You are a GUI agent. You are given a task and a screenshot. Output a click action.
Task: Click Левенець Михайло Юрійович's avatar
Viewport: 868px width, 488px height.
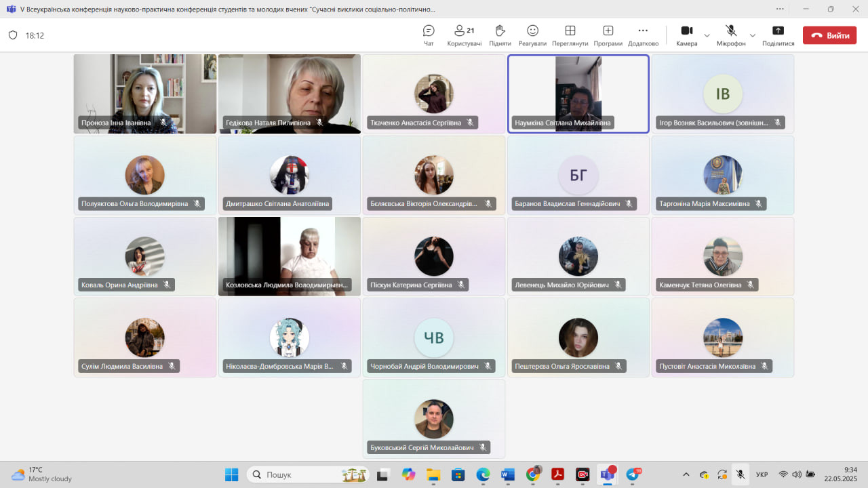578,256
